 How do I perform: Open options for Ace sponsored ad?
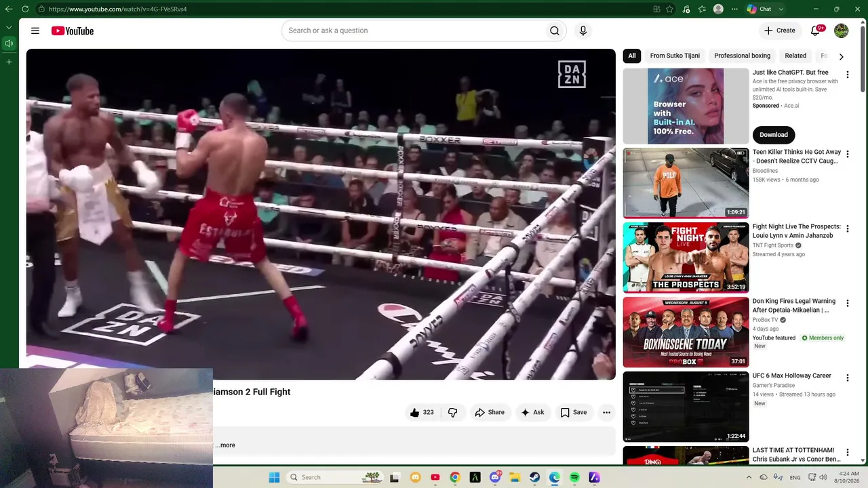click(x=847, y=75)
